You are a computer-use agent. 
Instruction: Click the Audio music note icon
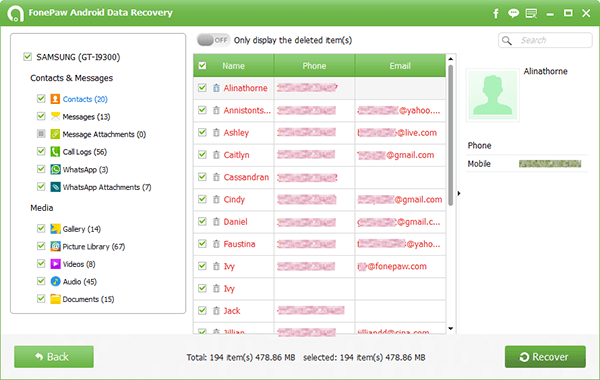55,282
